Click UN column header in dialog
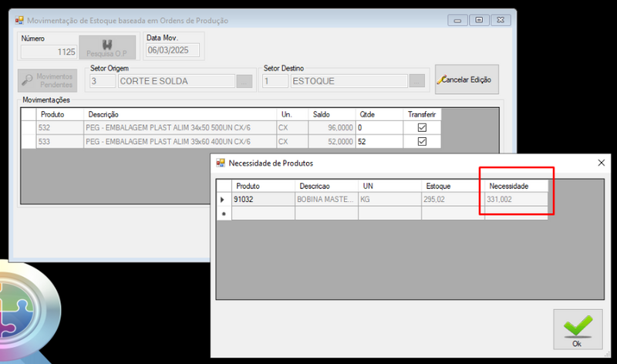Viewport: 617px width, 364px height. (390, 186)
